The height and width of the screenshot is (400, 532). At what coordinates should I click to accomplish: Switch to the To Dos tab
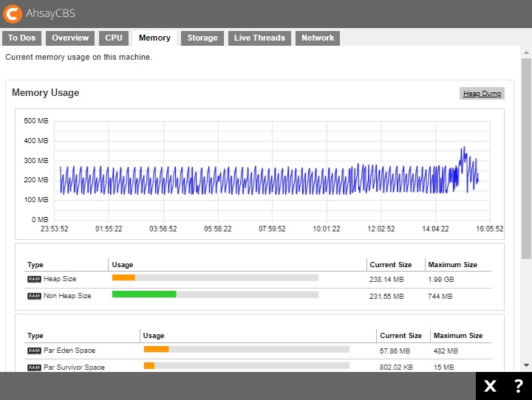[x=22, y=38]
